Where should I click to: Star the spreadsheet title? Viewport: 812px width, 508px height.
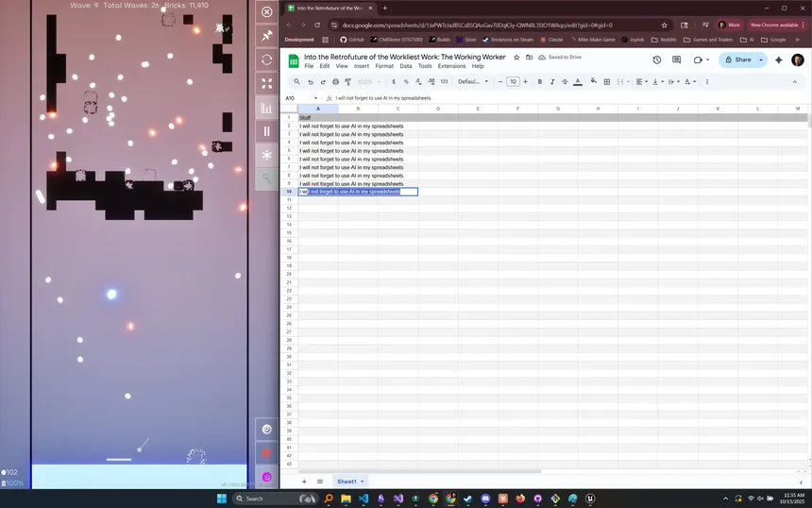point(516,58)
